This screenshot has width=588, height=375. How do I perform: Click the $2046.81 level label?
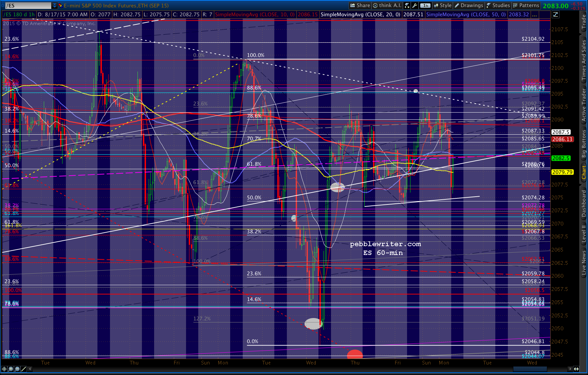click(x=533, y=341)
